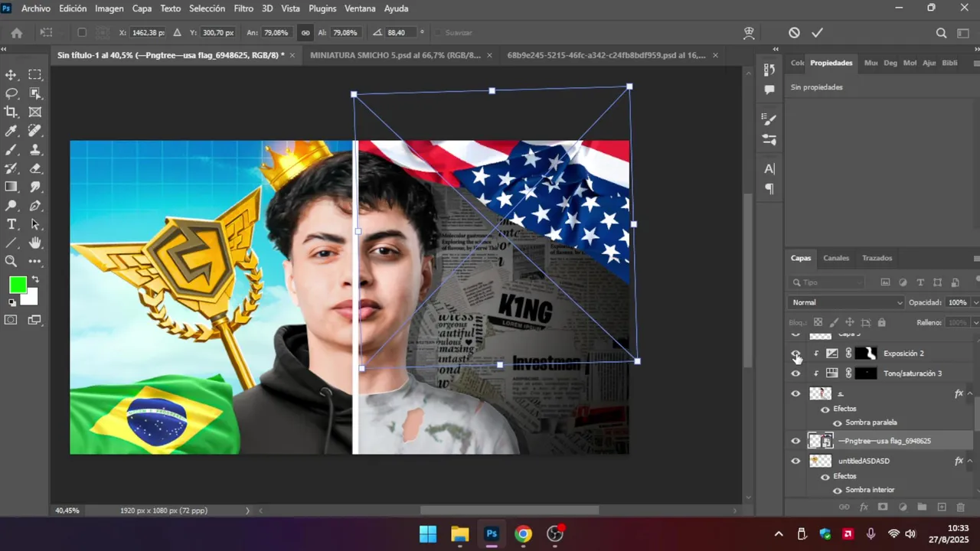Viewport: 980px width, 551px height.
Task: Select the Horizontal Type tool
Action: 11,224
